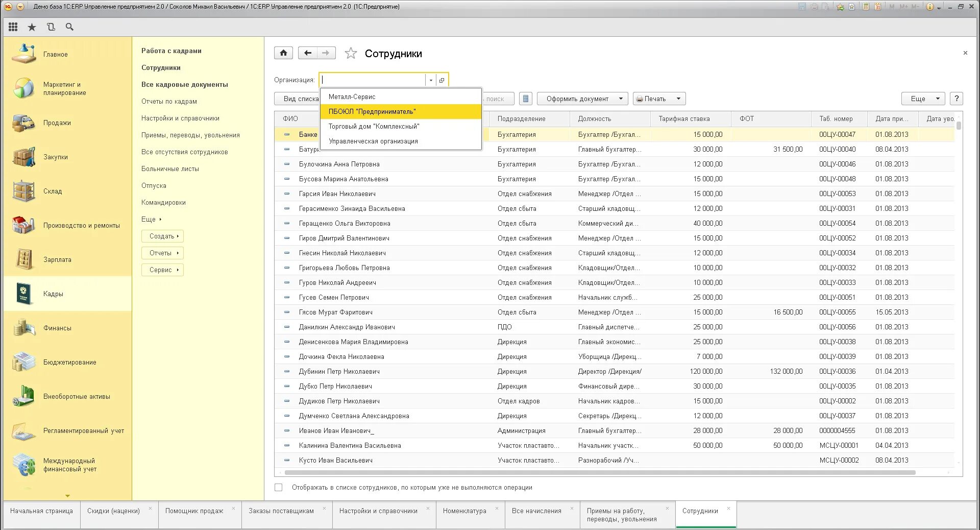Open the Печать dropdown

coord(659,99)
